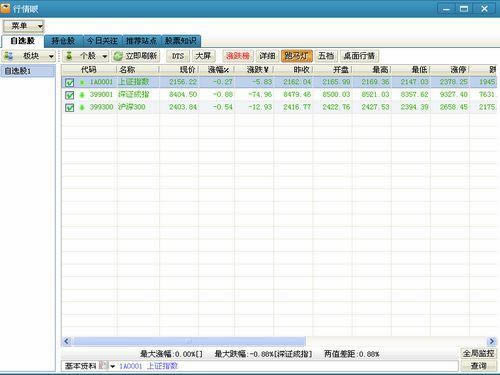Click the green status icon beside 399300
The image size is (500, 375).
point(82,108)
